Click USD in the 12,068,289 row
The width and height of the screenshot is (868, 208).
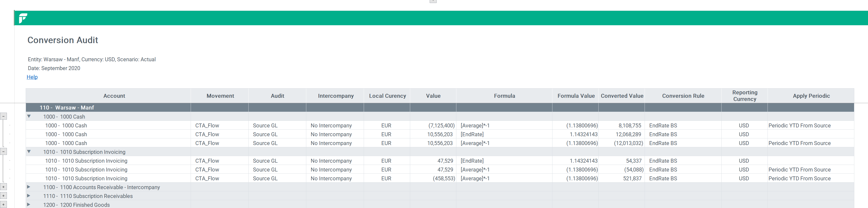tap(744, 134)
